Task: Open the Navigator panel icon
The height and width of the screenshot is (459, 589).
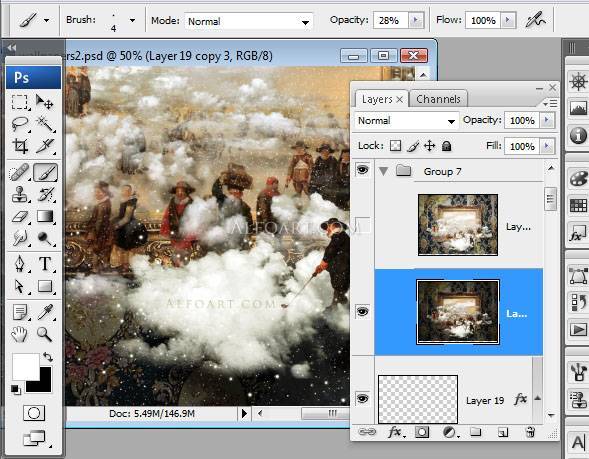Action: pyautogui.click(x=578, y=81)
